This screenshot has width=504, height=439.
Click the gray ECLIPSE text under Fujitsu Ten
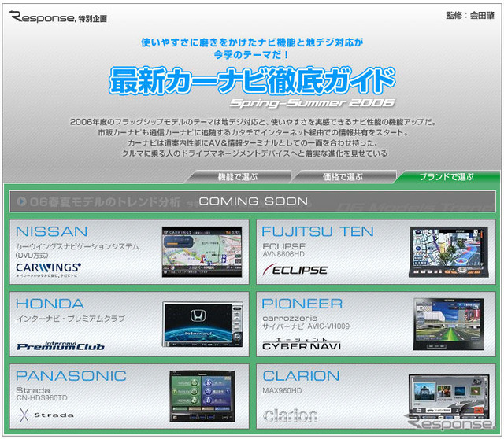click(283, 246)
